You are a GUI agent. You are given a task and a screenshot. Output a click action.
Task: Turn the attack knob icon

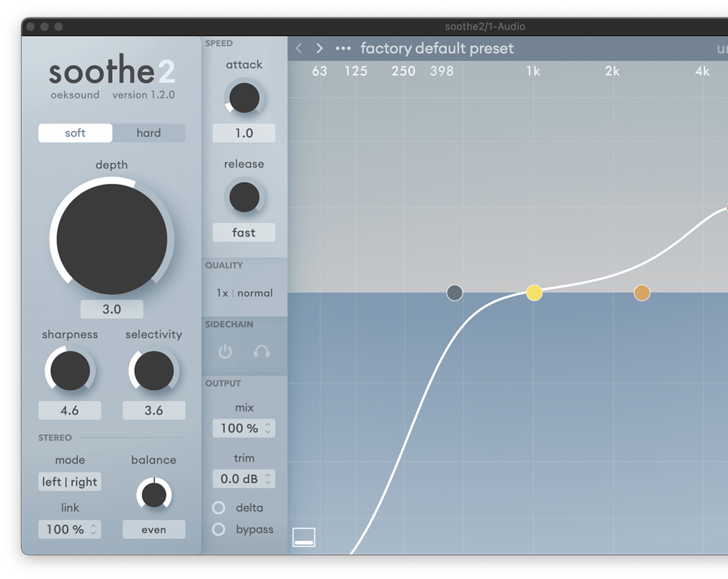[x=244, y=97]
